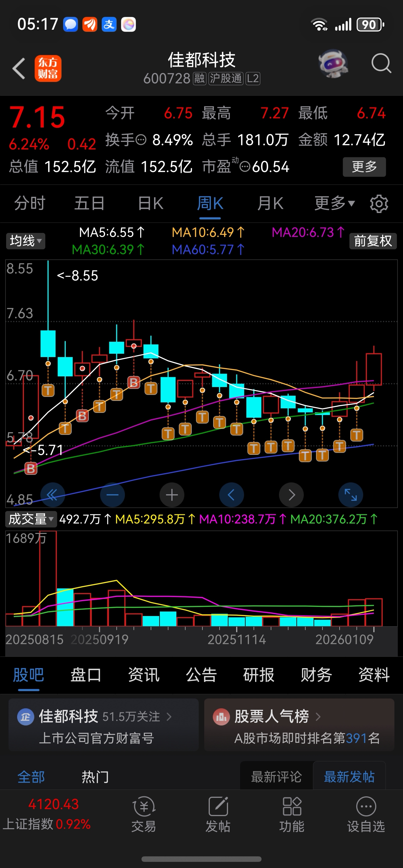The height and width of the screenshot is (868, 403).
Task: Zoom out chart with minus button
Action: 112,495
